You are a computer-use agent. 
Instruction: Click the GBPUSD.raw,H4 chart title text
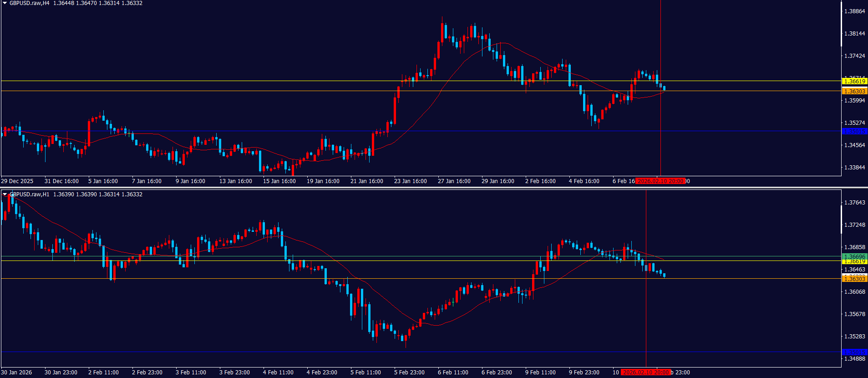click(29, 3)
